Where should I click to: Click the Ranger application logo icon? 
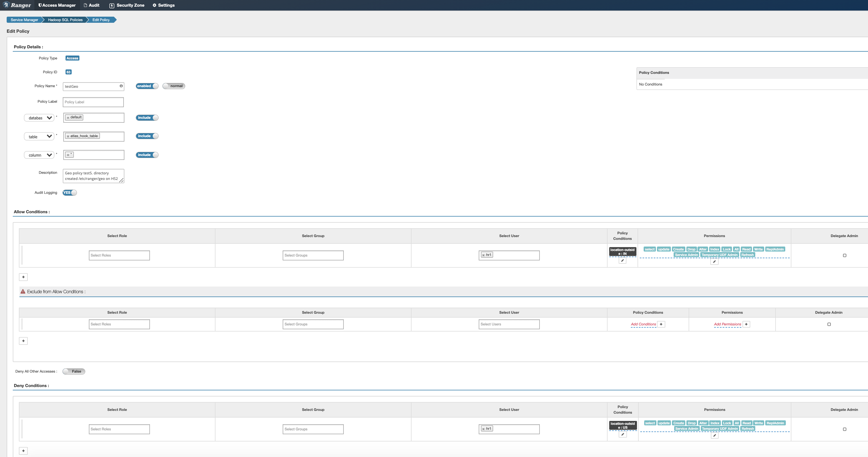(5, 5)
